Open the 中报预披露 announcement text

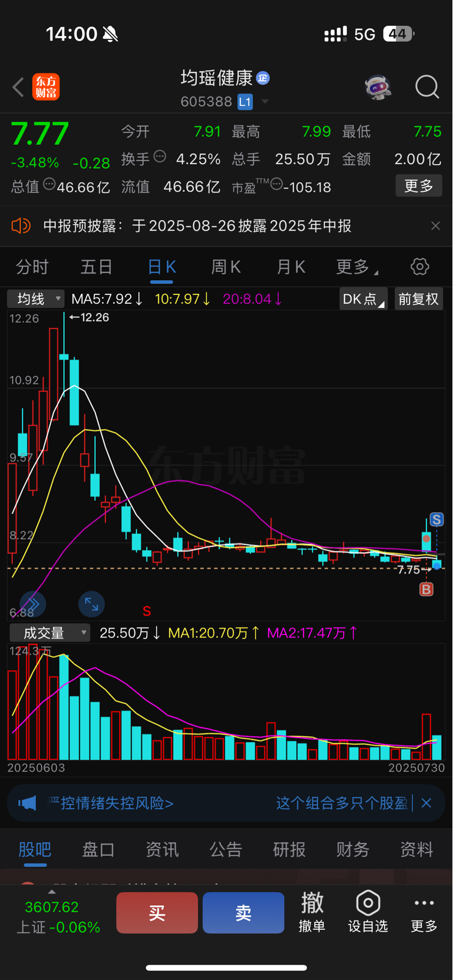(x=197, y=226)
